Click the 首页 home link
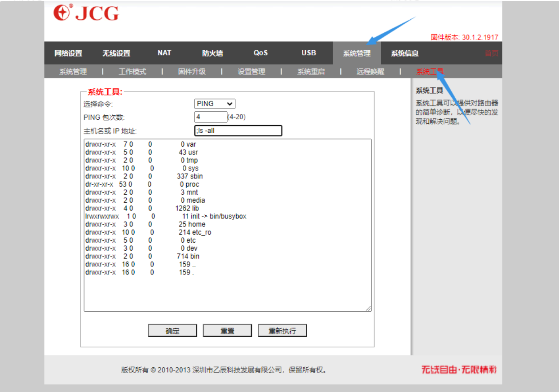 pyautogui.click(x=491, y=53)
